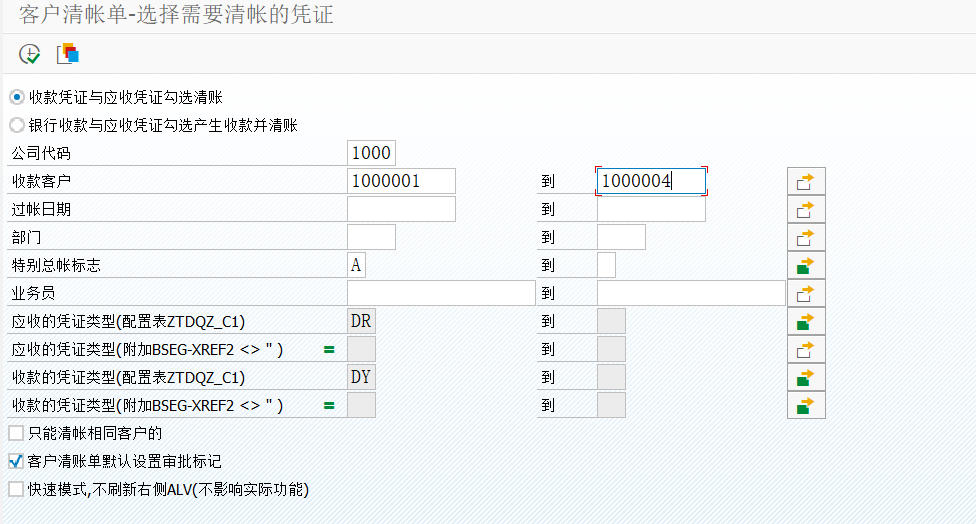The image size is (976, 524).
Task: Click the 公司代码 label
Action: coord(41,153)
